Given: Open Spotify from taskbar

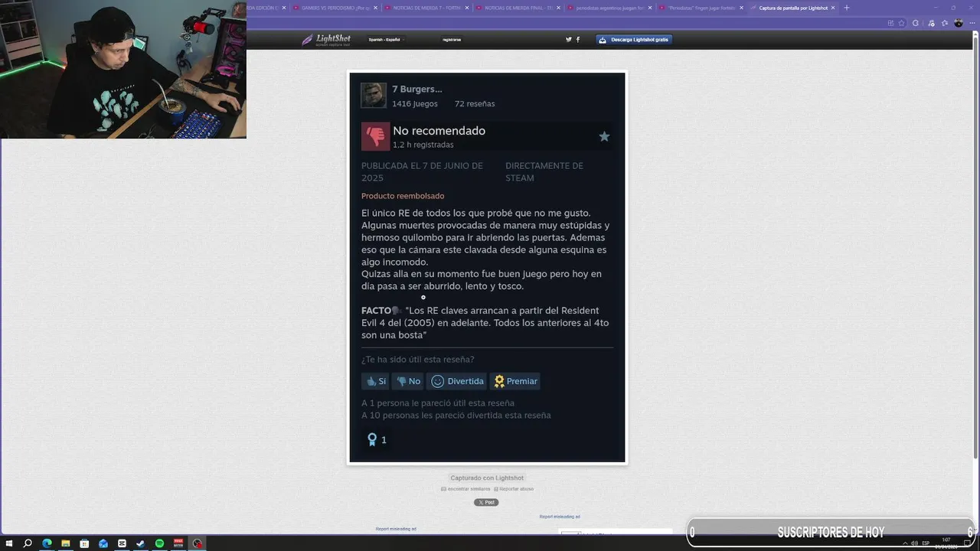Looking at the screenshot, I should 159,543.
